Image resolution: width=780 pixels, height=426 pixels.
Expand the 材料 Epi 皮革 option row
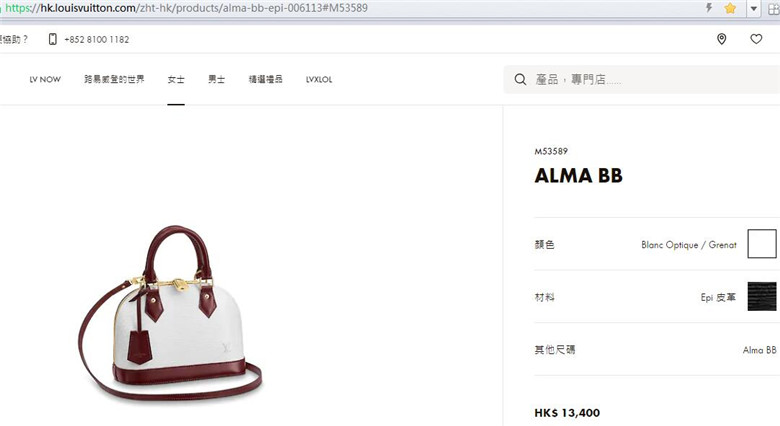point(657,297)
